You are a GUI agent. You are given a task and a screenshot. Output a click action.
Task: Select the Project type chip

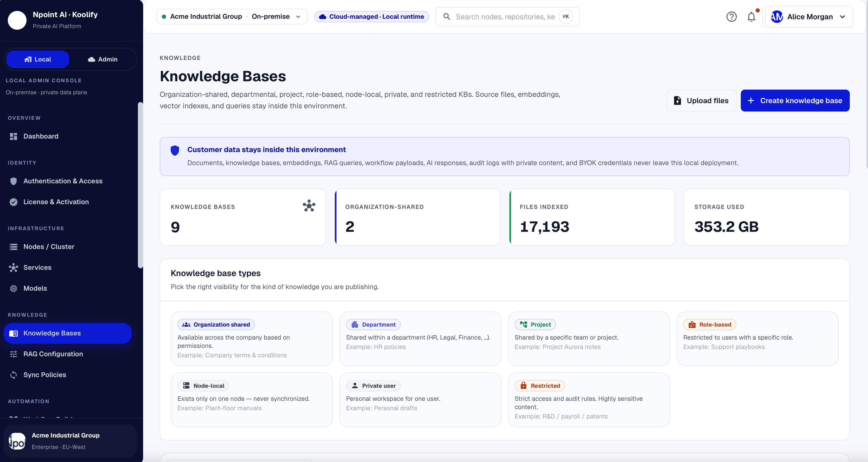coord(535,325)
